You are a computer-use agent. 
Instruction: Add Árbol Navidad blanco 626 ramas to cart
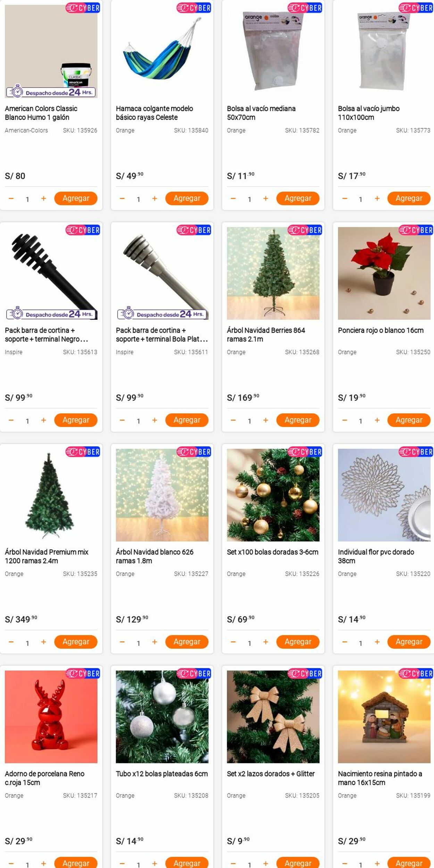click(187, 642)
